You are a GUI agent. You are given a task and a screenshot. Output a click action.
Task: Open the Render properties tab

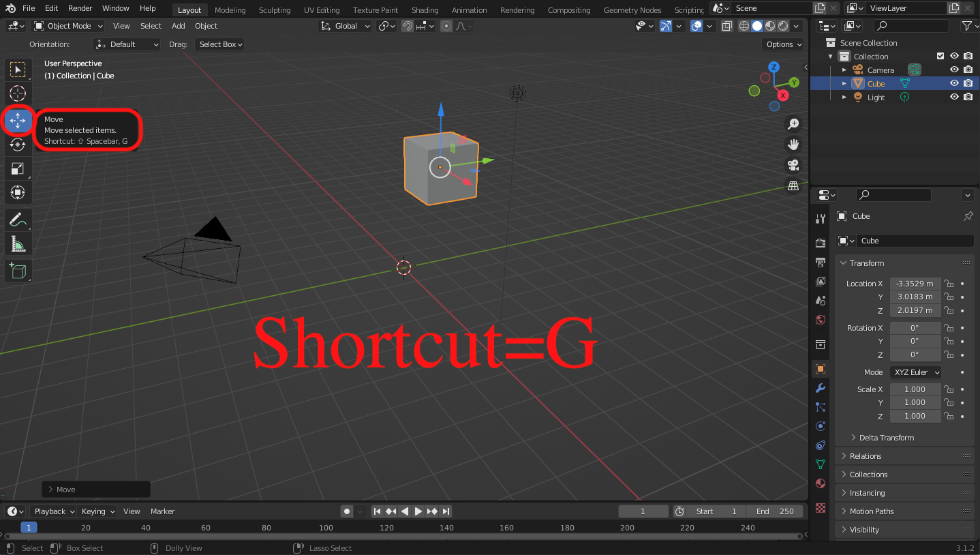(821, 243)
